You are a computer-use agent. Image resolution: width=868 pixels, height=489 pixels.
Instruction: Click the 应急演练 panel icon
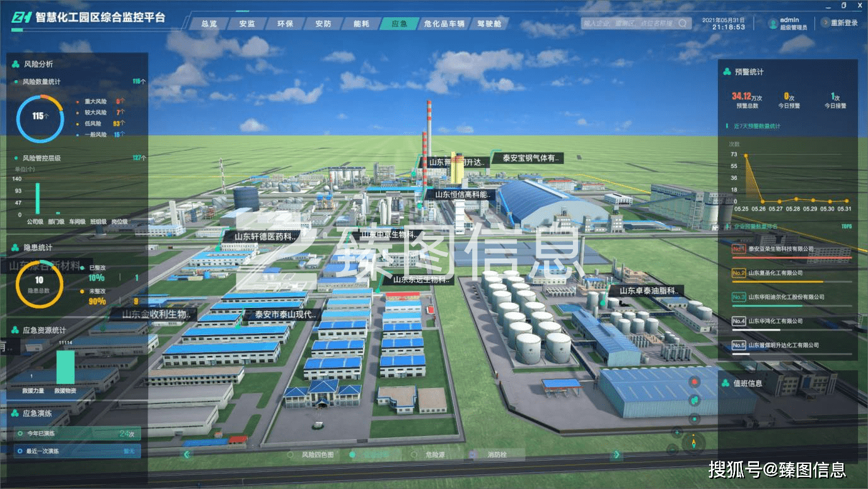[x=15, y=413]
